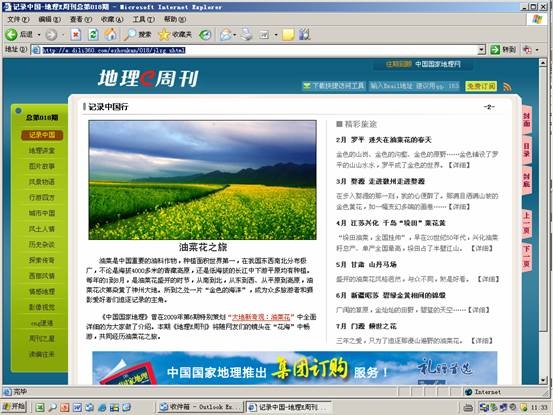The width and height of the screenshot is (553, 415).
Task: Open 详细 link for 4月 江苏兴化 article
Action: click(482, 248)
